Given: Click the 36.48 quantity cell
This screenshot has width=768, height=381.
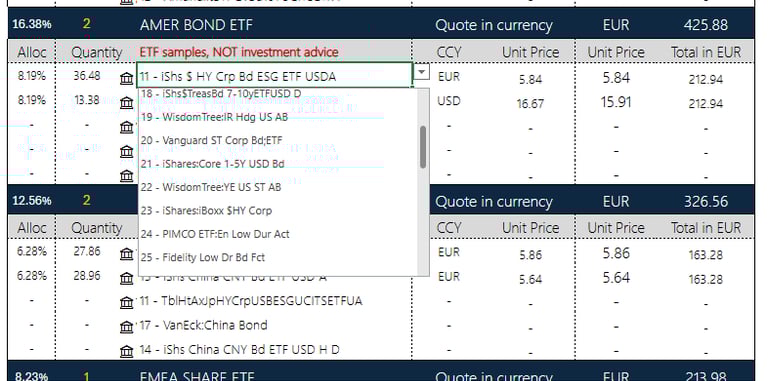Looking at the screenshot, I should [x=87, y=76].
